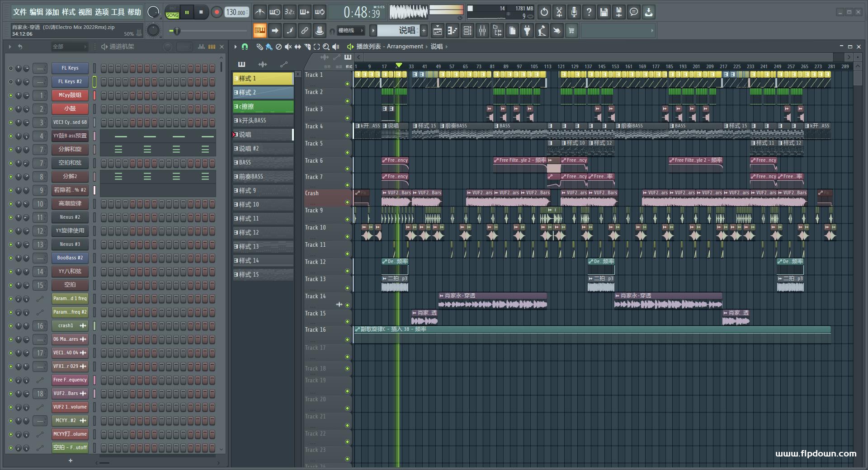Open the 样式 (Patterns) menu
The width and height of the screenshot is (868, 470).
pyautogui.click(x=69, y=12)
